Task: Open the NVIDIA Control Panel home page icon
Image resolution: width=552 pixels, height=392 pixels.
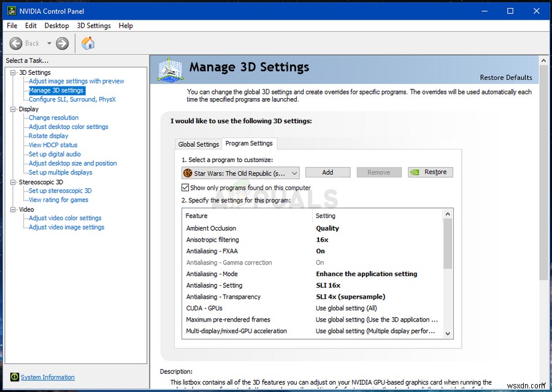Action: click(x=87, y=43)
